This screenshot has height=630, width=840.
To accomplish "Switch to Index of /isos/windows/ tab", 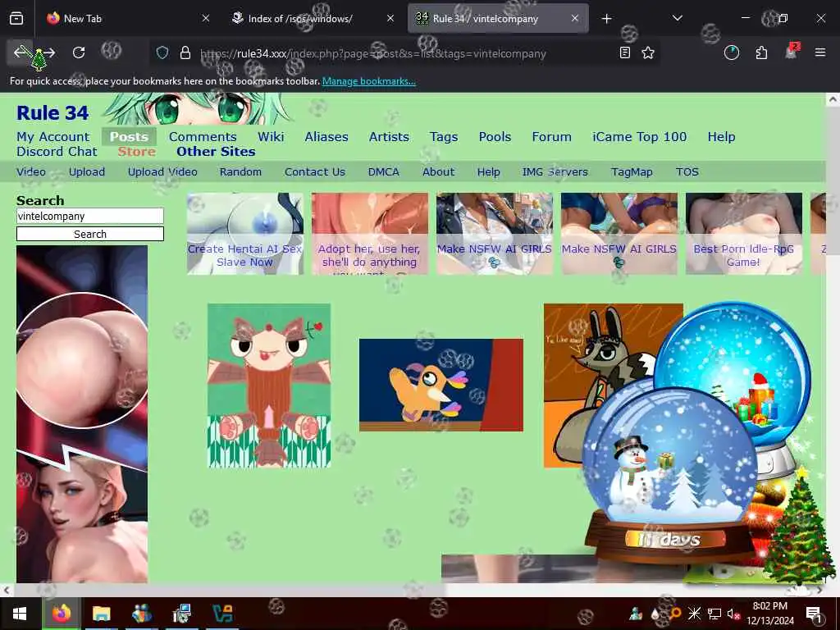I will click(x=313, y=18).
